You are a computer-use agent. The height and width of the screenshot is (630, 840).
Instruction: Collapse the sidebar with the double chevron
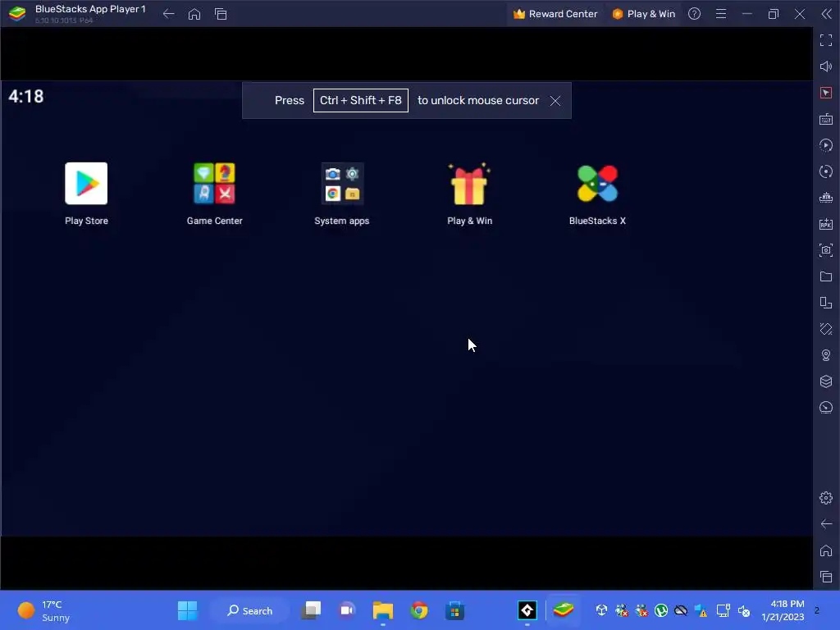(827, 14)
